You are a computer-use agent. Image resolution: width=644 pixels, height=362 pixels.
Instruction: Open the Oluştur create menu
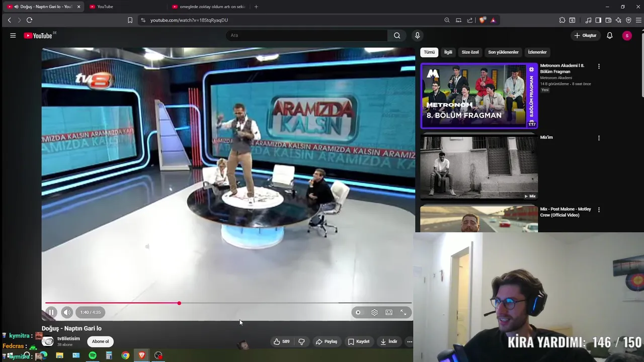tap(586, 35)
